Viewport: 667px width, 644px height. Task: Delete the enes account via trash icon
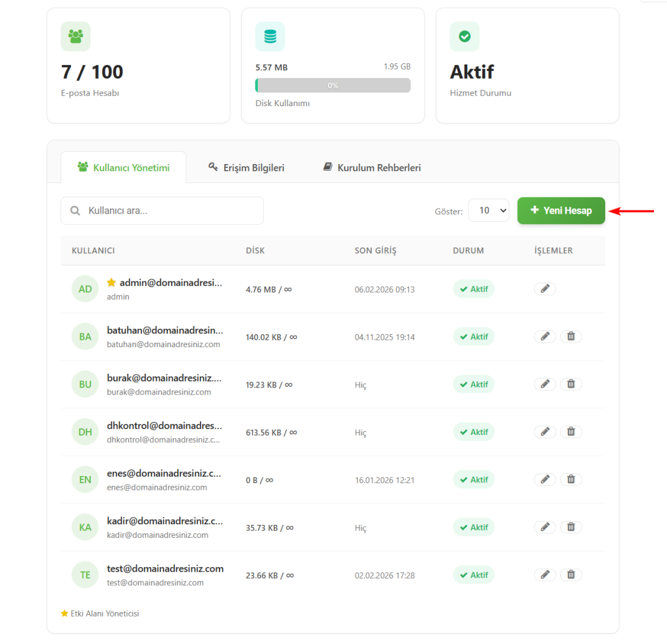[x=571, y=479]
